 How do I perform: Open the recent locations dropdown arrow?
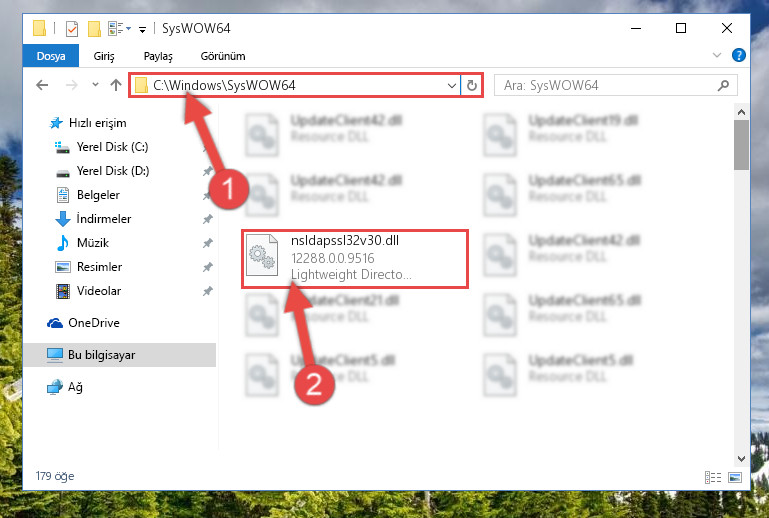(x=95, y=85)
